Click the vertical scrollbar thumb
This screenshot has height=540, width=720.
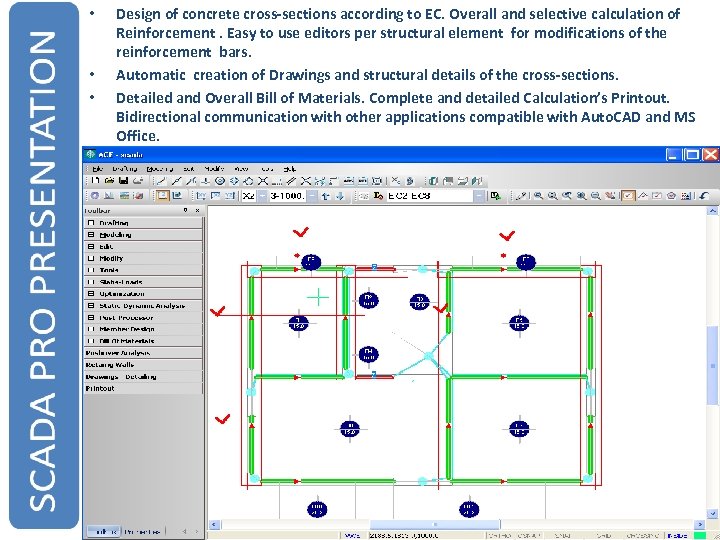[x=713, y=366]
